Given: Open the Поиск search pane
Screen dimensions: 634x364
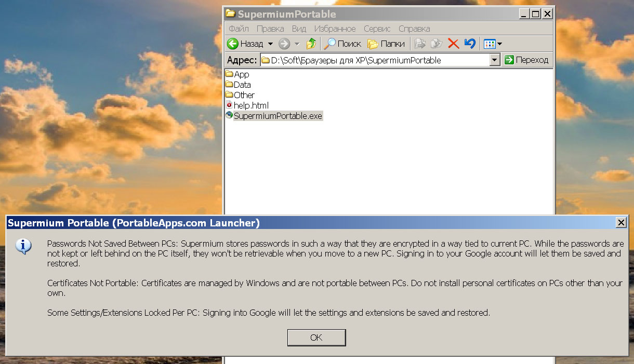Looking at the screenshot, I should pos(342,44).
